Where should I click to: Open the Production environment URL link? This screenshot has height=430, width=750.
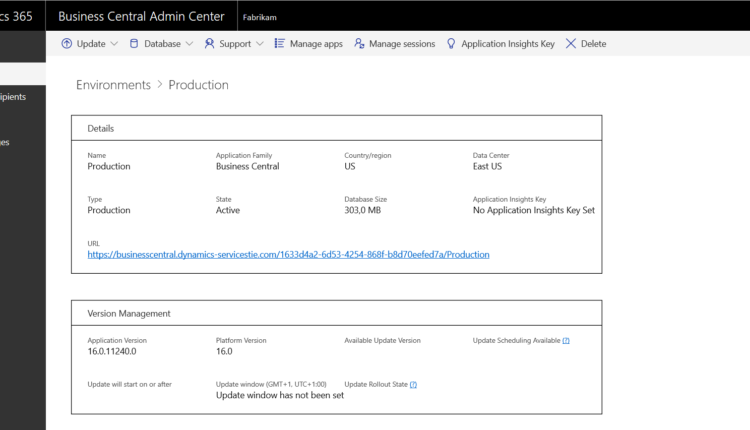pyautogui.click(x=288, y=255)
